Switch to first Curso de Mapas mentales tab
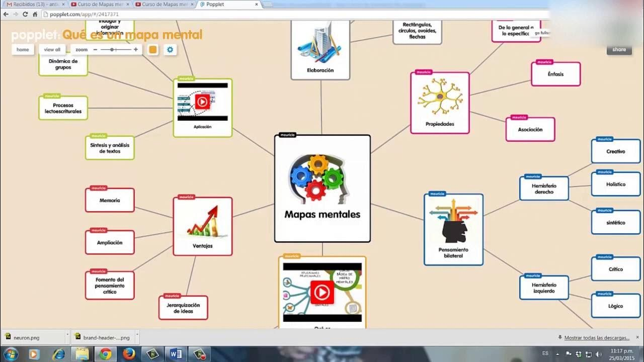This screenshot has width=644, height=362. click(x=100, y=5)
